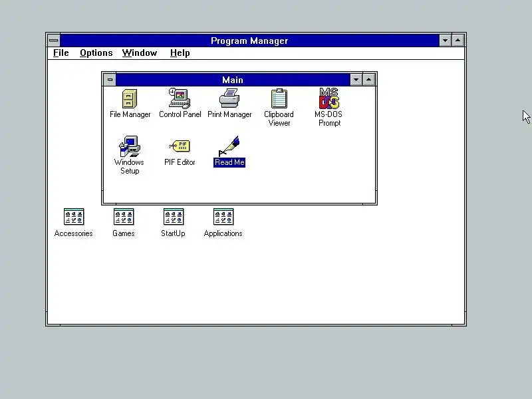The height and width of the screenshot is (399, 532).
Task: Click the 'Applications' label text
Action: (223, 233)
